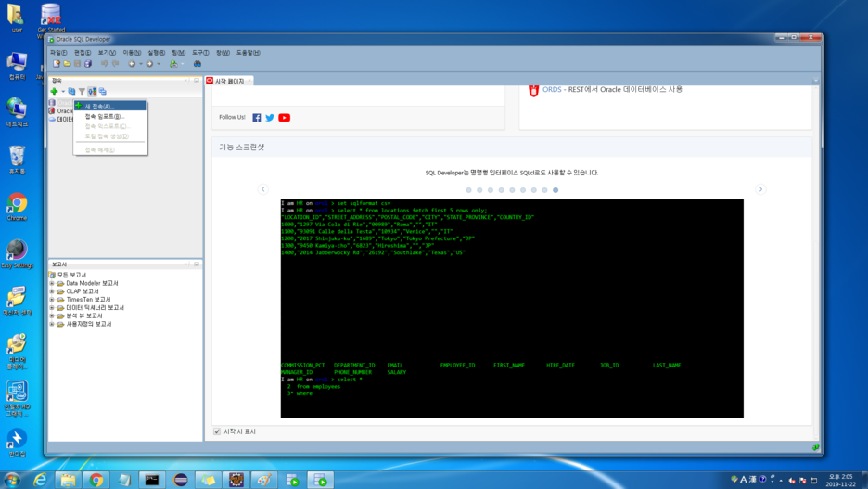Screen dimensions: 868x489
Task: Select '새 접속(A)...' in the dropdown menu
Action: point(110,106)
